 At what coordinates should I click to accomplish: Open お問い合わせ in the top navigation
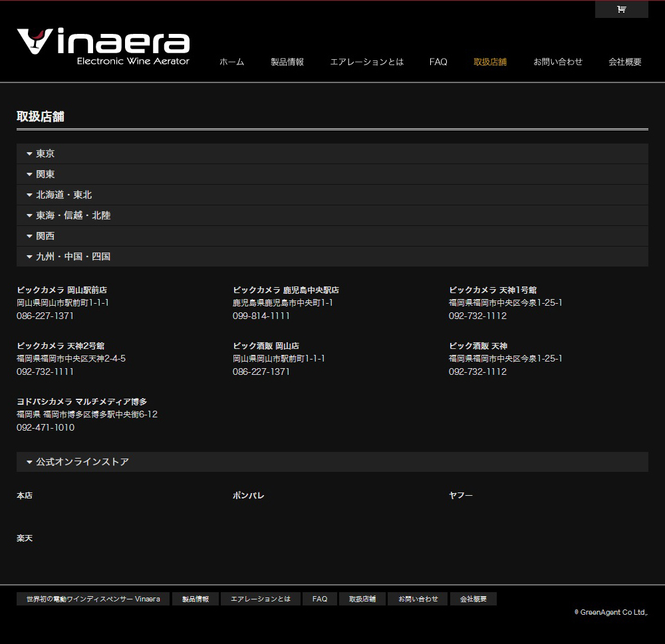click(558, 62)
